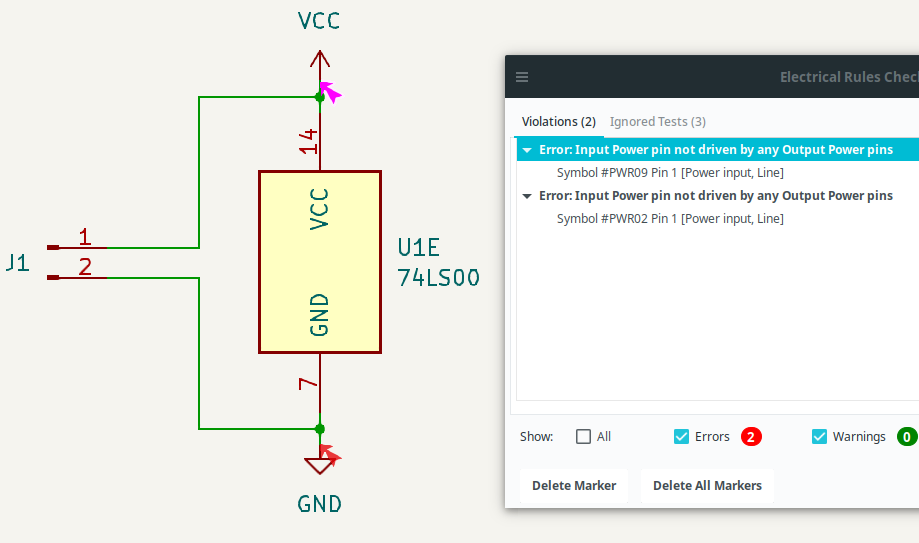Viewport: 919px width, 543px height.
Task: Collapse the first highlighted error entry
Action: pyautogui.click(x=527, y=150)
